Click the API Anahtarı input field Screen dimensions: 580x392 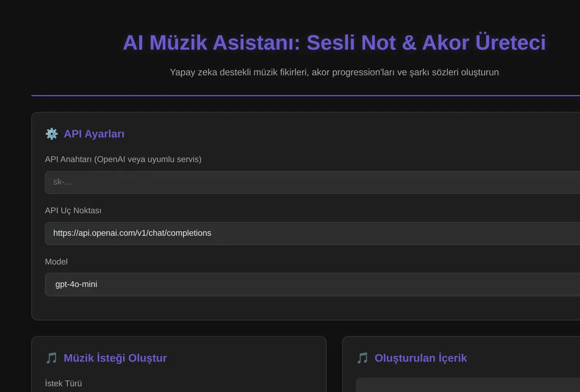point(312,182)
